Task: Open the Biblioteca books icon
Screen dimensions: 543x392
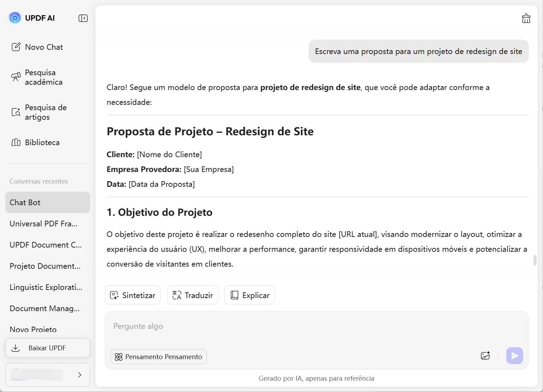Action: pos(16,142)
